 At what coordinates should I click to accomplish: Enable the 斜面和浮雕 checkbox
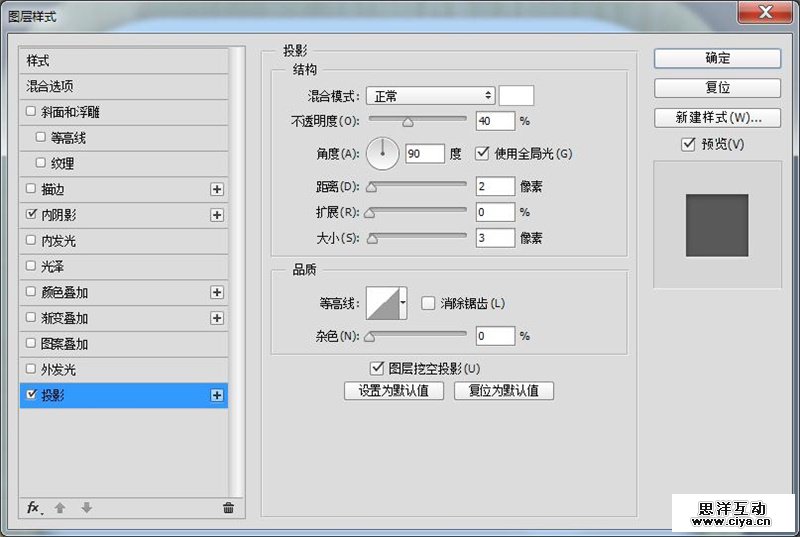31,111
